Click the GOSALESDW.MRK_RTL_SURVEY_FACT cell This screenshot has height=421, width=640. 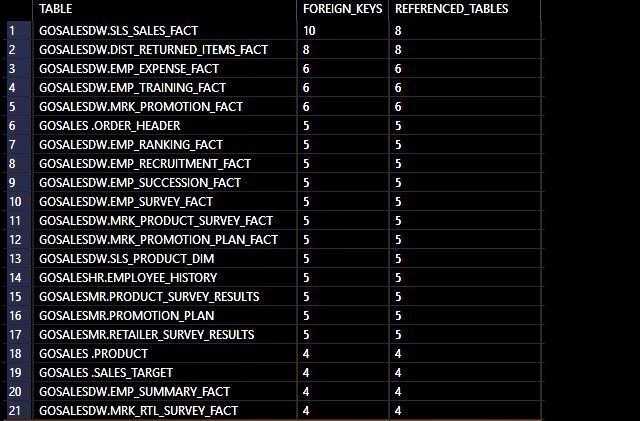click(x=164, y=411)
